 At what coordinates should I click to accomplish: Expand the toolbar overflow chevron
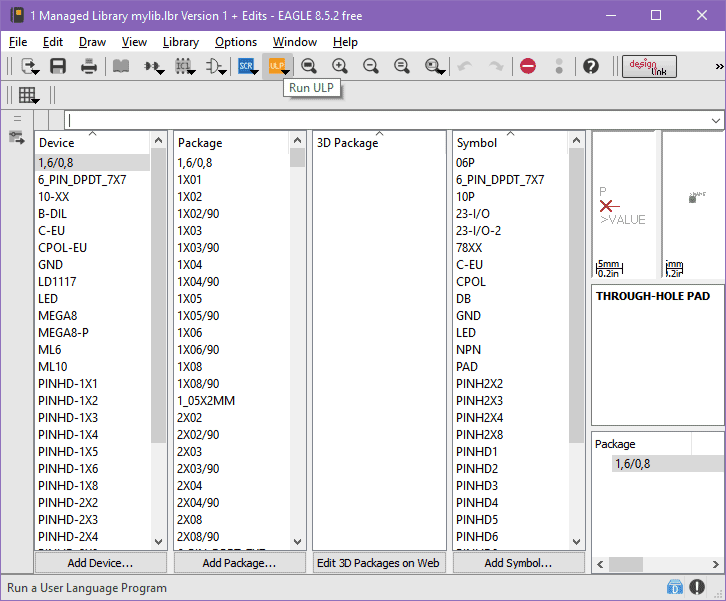pyautogui.click(x=719, y=66)
